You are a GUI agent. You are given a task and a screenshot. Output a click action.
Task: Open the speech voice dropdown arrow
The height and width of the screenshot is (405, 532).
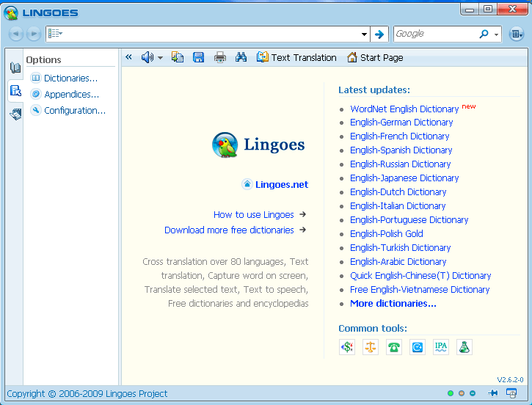tap(160, 58)
